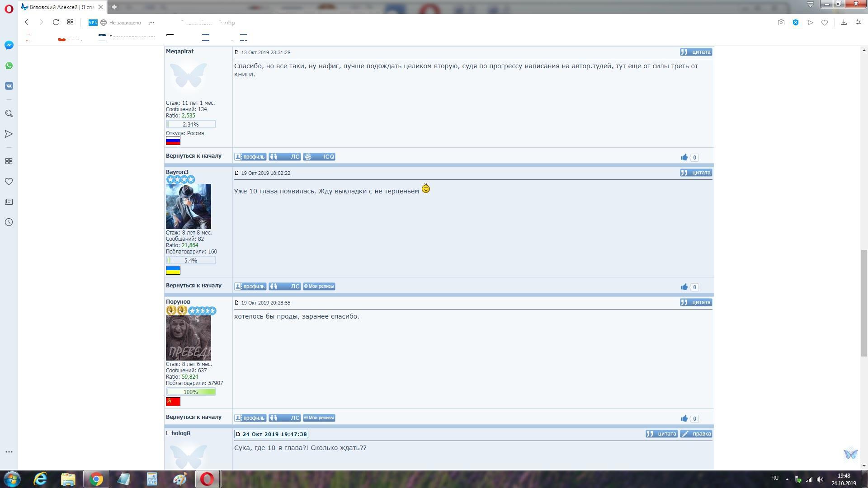Viewport: 868px width, 488px height.
Task: Click Bayron3's avatar image
Action: pos(188,206)
